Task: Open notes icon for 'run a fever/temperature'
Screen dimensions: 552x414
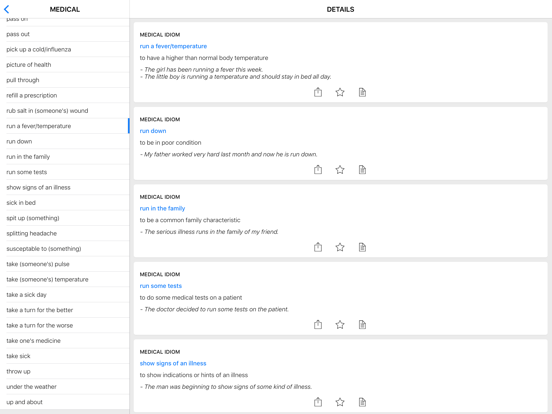Action: (362, 92)
